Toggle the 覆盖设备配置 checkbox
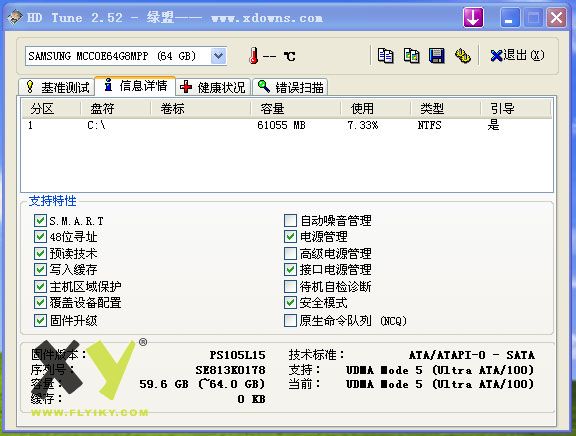576x436 pixels. click(40, 302)
